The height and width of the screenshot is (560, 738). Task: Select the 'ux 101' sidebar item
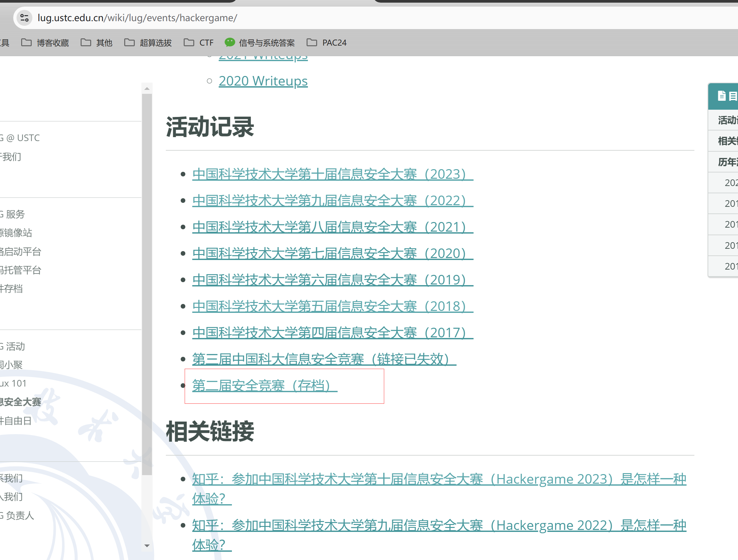tap(13, 384)
